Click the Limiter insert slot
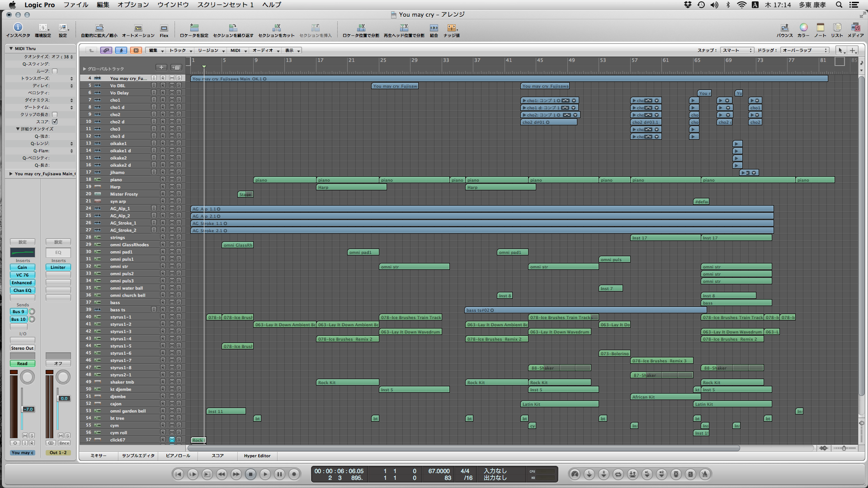The height and width of the screenshot is (488, 868). coord(58,267)
